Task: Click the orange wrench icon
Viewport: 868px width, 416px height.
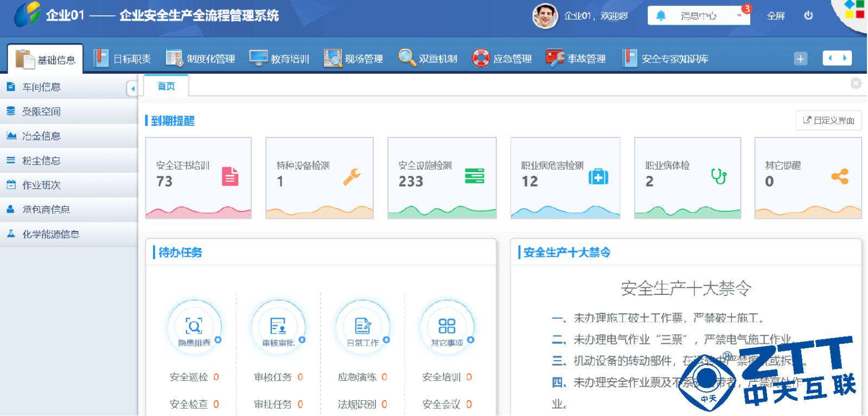Action: point(352,177)
